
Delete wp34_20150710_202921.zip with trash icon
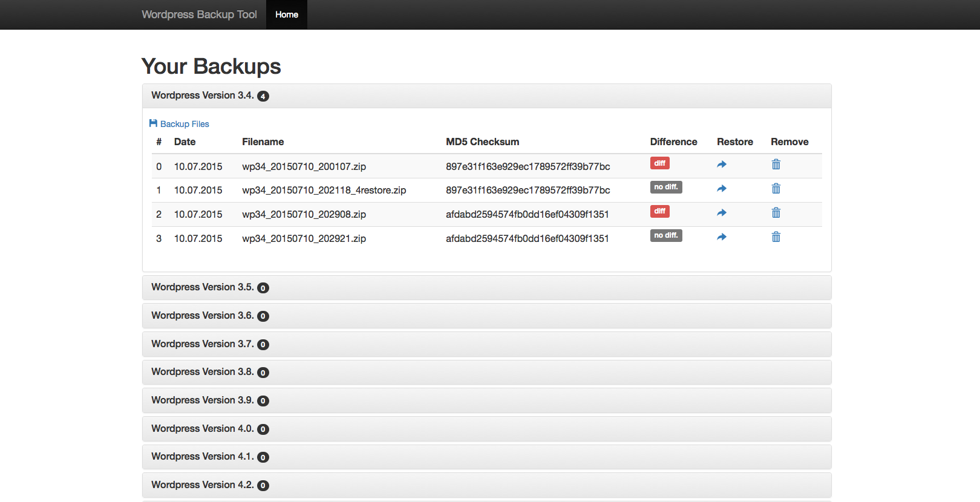776,237
